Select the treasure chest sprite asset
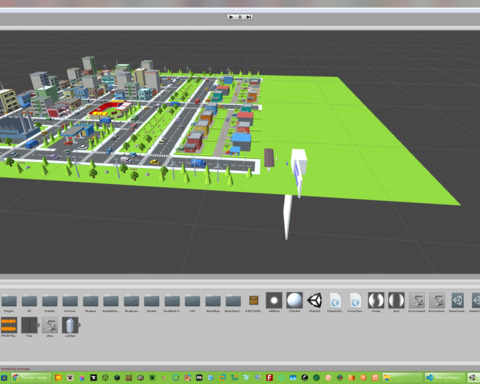The height and width of the screenshot is (384, 480). click(x=254, y=301)
